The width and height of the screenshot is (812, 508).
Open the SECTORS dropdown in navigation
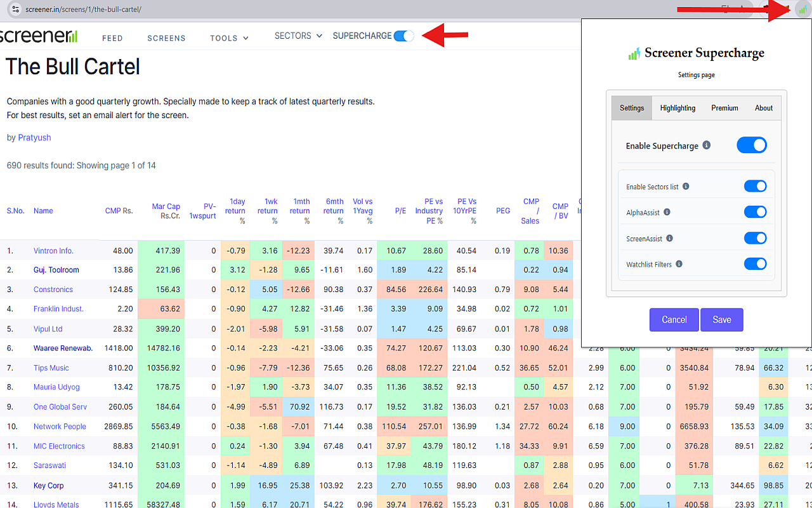(x=298, y=36)
